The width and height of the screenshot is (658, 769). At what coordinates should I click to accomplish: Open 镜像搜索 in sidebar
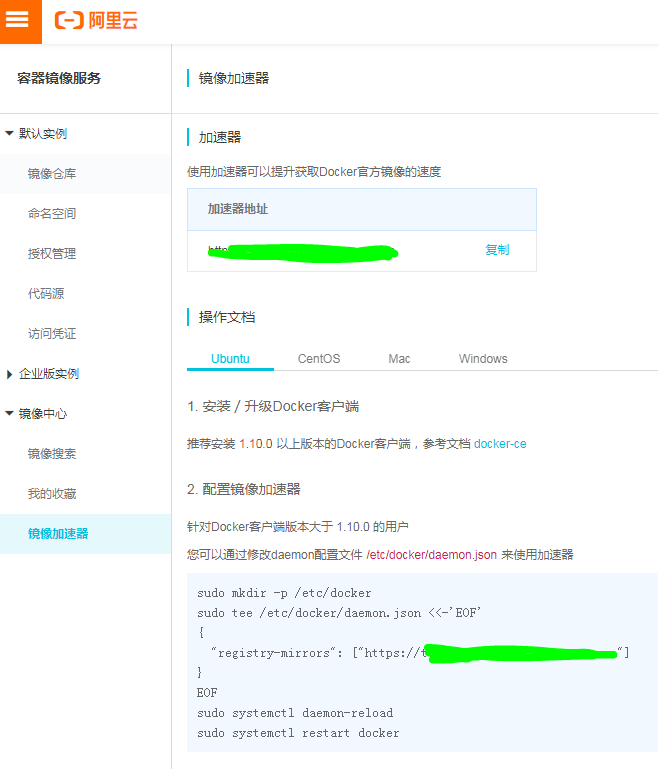tap(52, 454)
